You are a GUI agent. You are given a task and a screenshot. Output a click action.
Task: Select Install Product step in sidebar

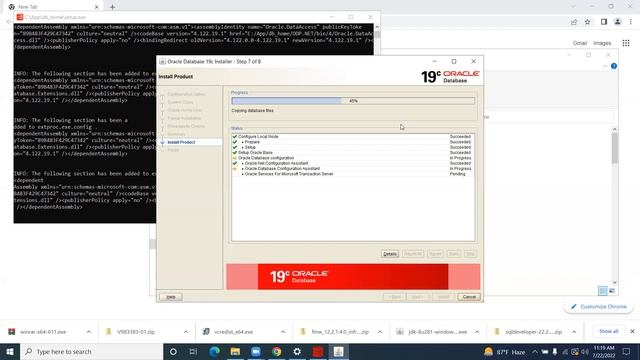181,142
